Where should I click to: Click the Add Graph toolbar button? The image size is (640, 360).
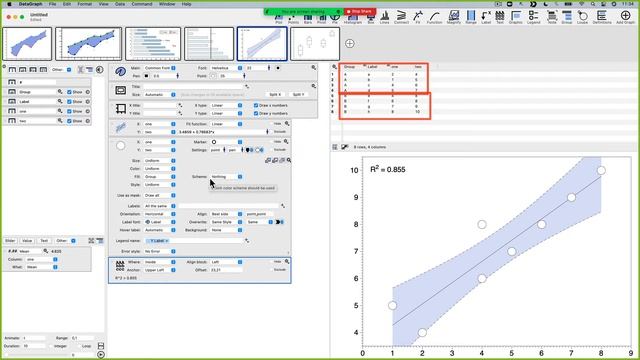pos(625,17)
